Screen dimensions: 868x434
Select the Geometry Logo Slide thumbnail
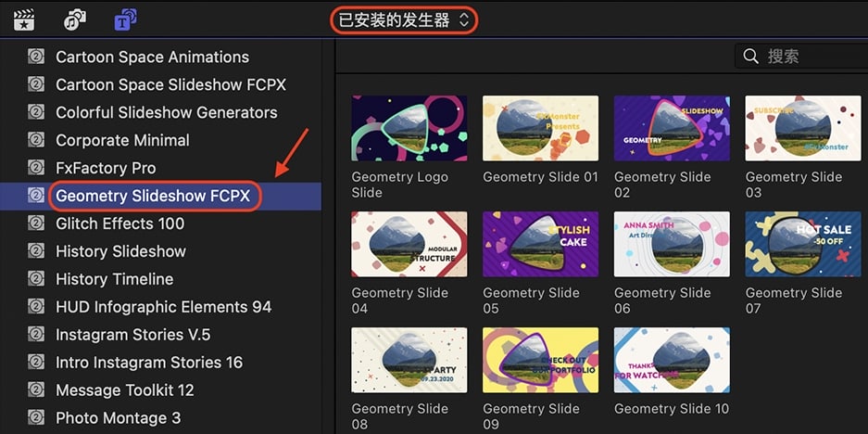point(409,128)
